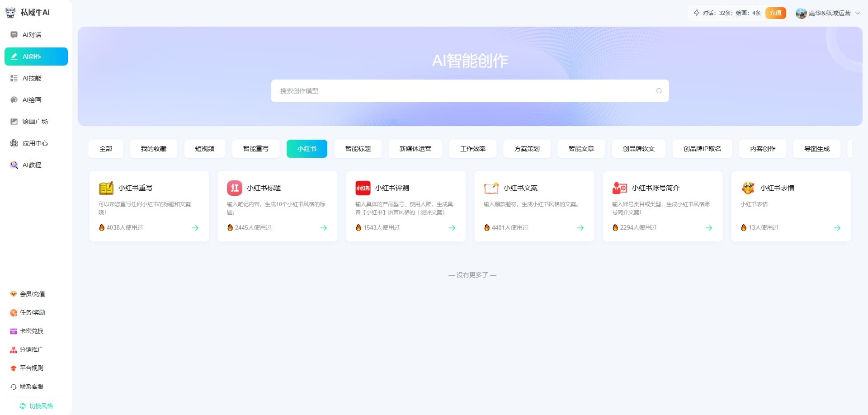Focus the 搜索创作模型 search field
The width and height of the screenshot is (868, 415).
pyautogui.click(x=470, y=91)
